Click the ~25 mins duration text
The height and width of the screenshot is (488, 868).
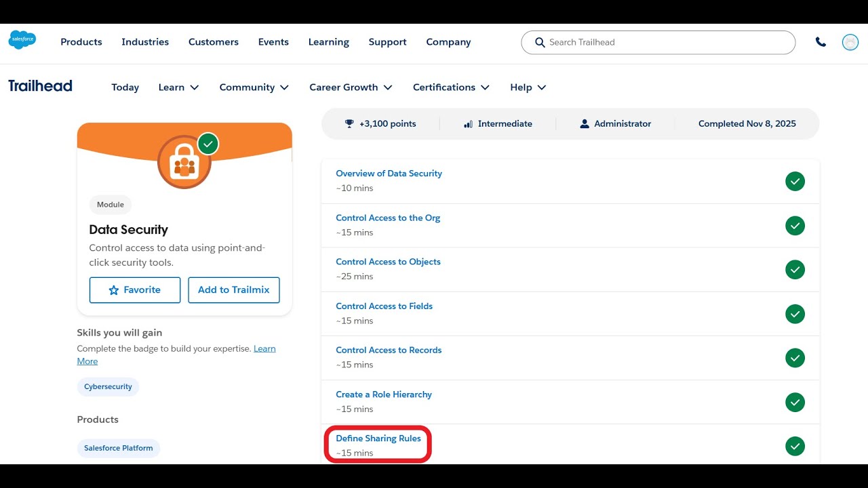(x=355, y=277)
